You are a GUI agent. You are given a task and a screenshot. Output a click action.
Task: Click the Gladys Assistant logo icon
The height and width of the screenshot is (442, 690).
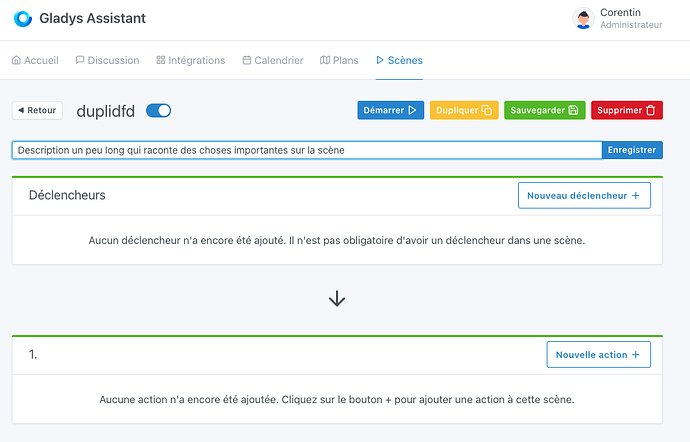tap(23, 18)
